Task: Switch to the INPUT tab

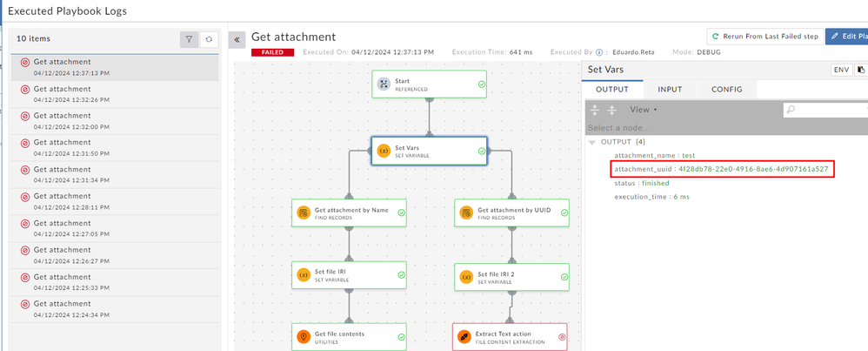Action: [x=670, y=89]
